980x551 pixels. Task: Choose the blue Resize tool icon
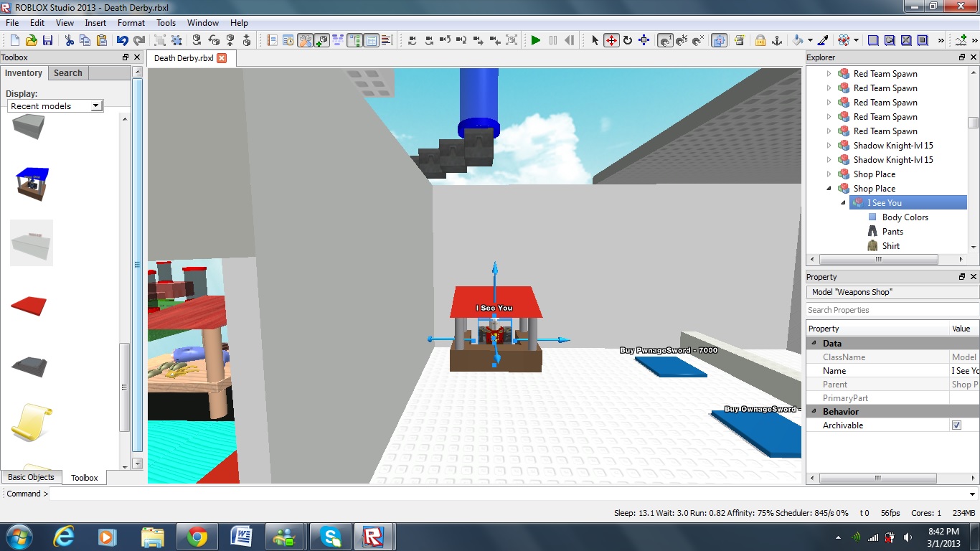click(644, 41)
